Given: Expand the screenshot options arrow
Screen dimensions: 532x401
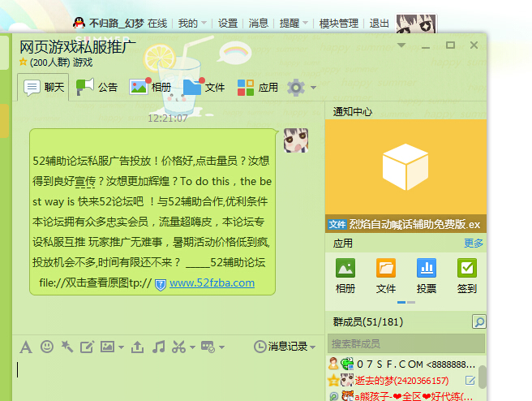Looking at the screenshot, I should point(192,347).
